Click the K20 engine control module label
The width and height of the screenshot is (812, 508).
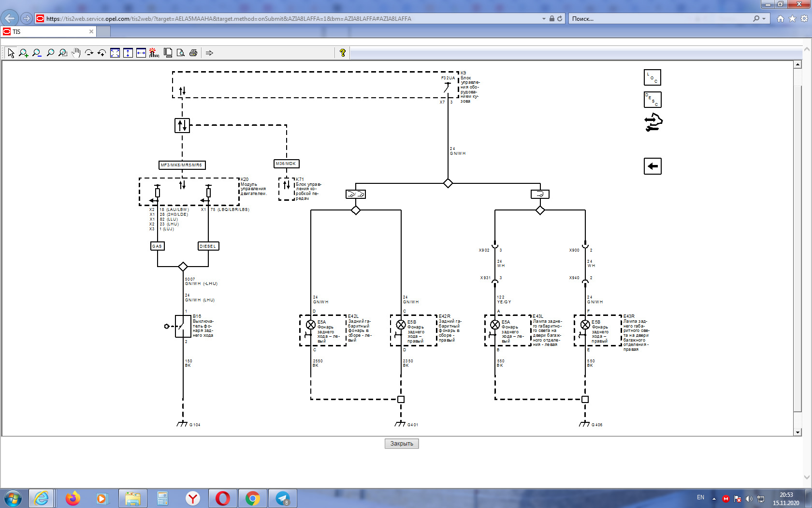253,187
